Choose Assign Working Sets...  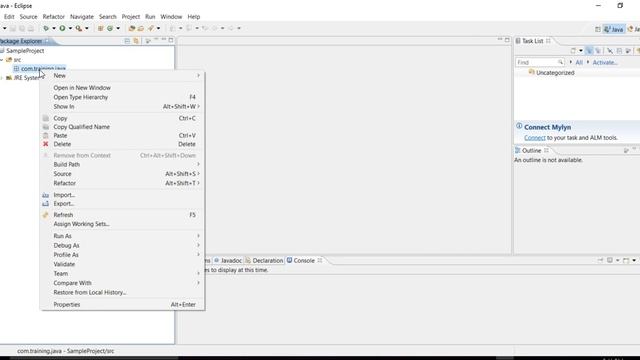[122, 224]
